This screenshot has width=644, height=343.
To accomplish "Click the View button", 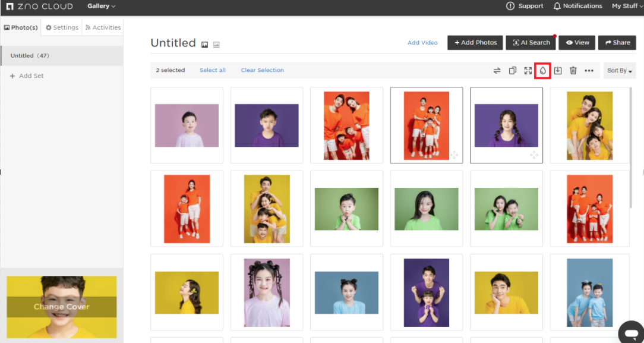I will tap(577, 43).
